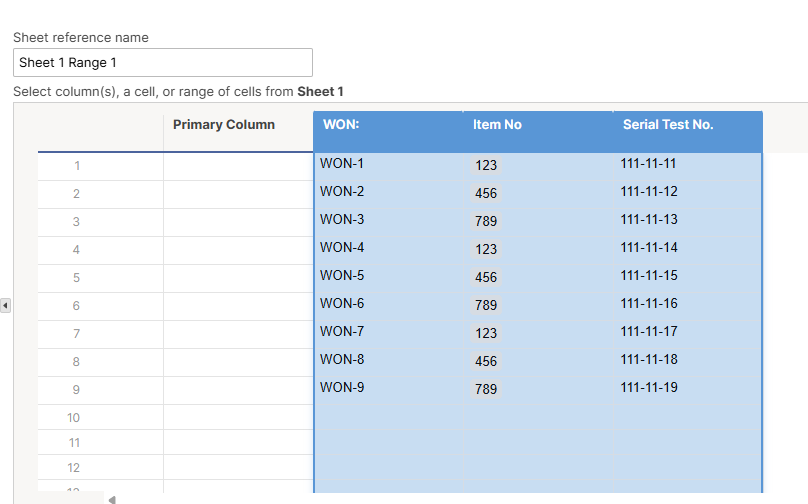Viewport: 808px width, 504px height.
Task: Collapse the left panel arrow
Action: tap(5, 306)
